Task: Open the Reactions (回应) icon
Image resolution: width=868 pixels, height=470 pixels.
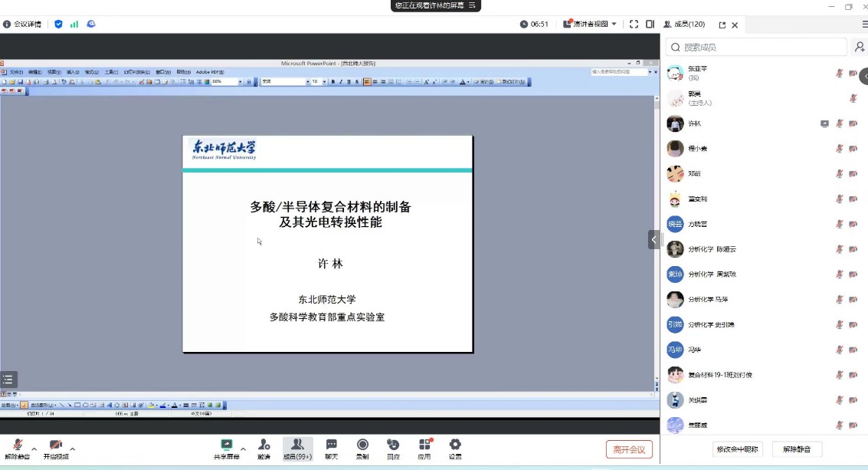Action: click(393, 445)
